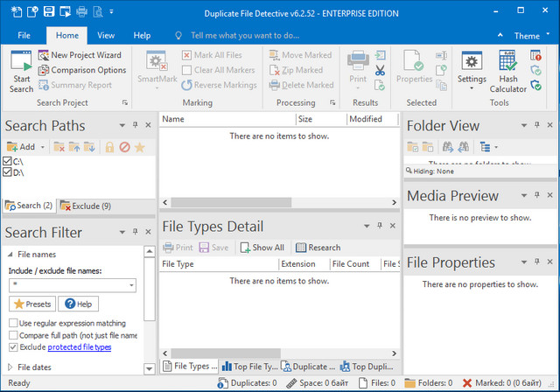This screenshot has height=392, width=560.
Task: Uncheck the C:\ search path
Action: pos(8,162)
